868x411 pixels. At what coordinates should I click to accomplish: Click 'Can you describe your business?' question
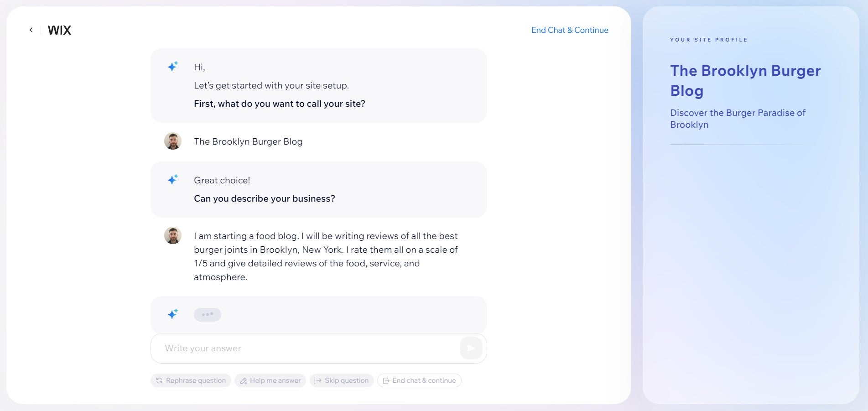[264, 199]
